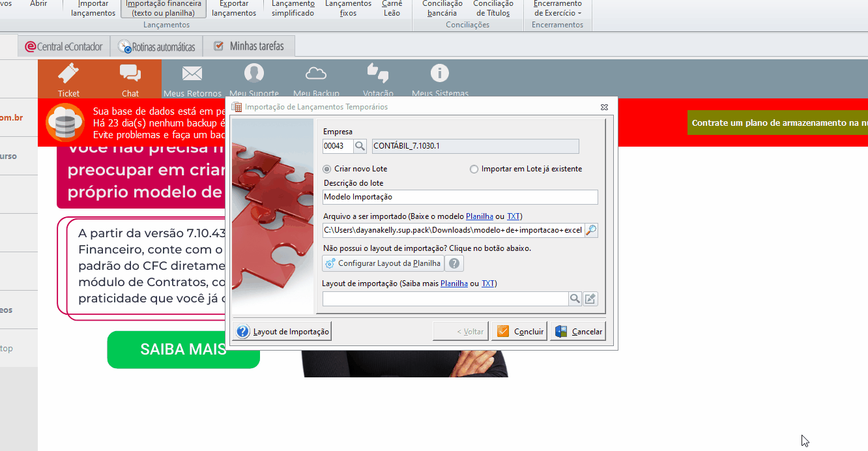The image size is (868, 451).
Task: Open Encerramento de Exercício dropdown
Action: click(558, 8)
